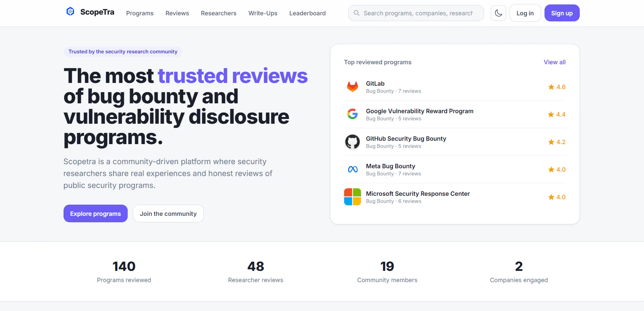Click the 2 Companies engaged stat

coord(519,272)
